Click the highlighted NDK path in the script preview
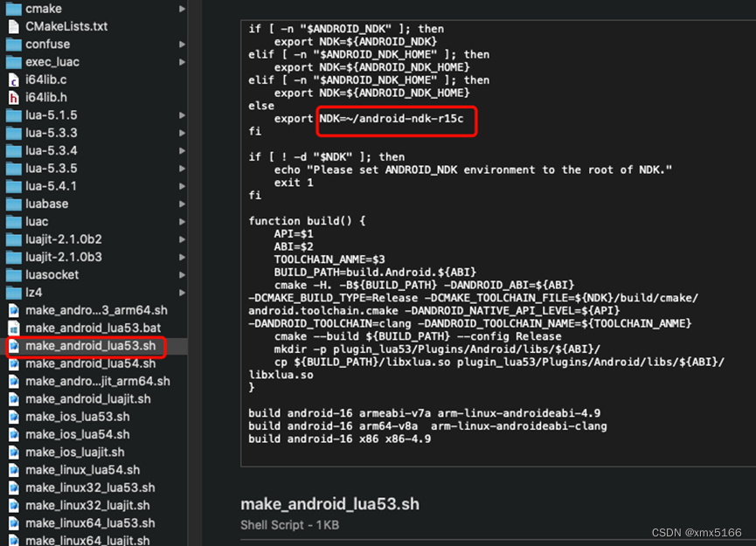Viewport: 756px width, 546px height. tap(396, 121)
